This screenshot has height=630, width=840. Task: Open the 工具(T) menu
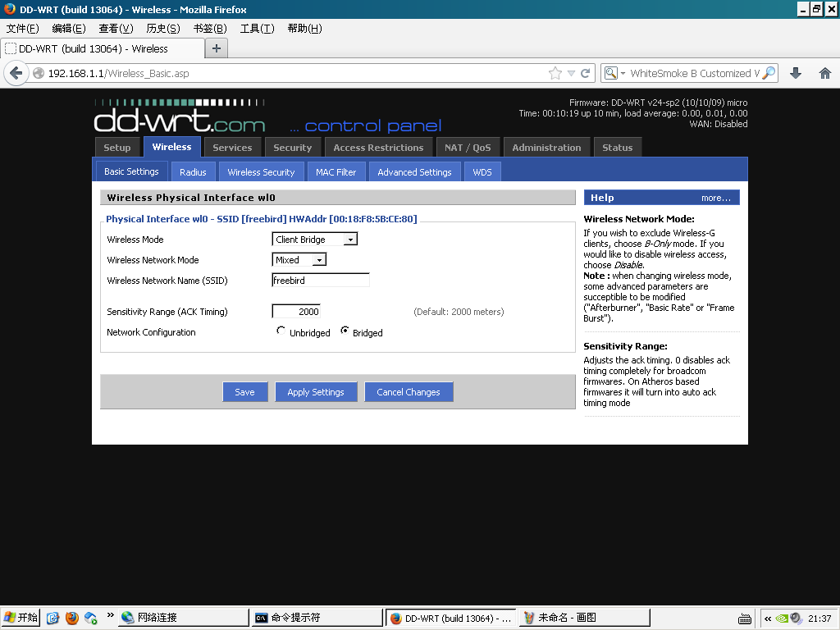[x=257, y=29]
